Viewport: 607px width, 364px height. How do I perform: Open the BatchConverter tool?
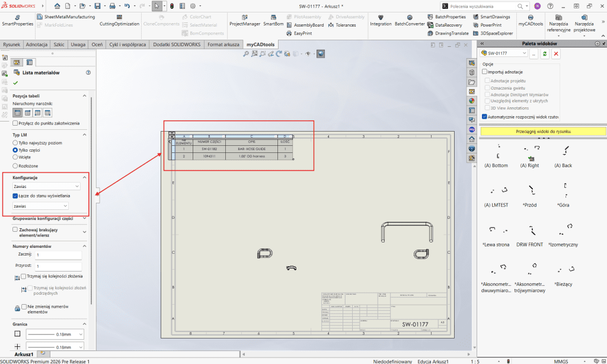click(408, 17)
